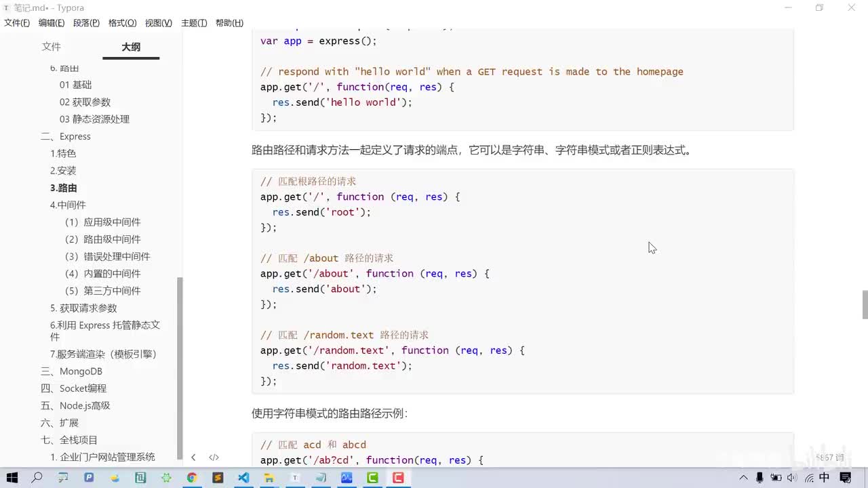Open the 帮助(H) menu
Image resolution: width=868 pixels, height=488 pixels.
229,23
